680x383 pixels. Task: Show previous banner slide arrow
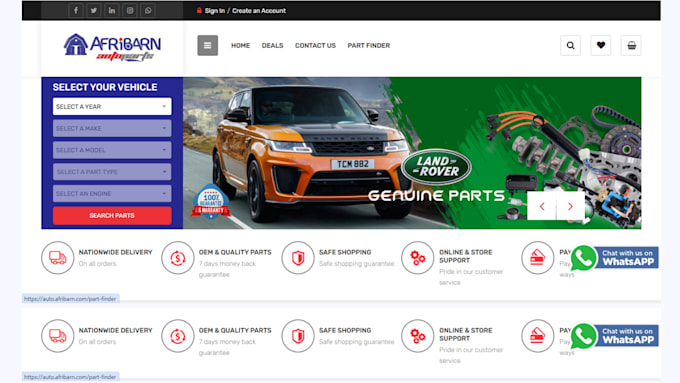pos(542,206)
